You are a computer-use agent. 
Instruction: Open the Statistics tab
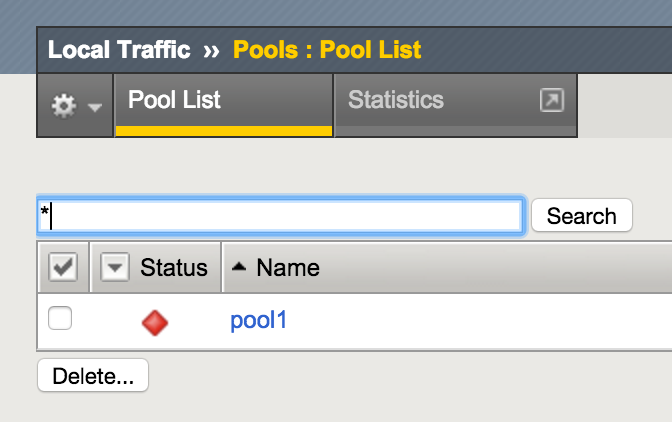click(396, 101)
